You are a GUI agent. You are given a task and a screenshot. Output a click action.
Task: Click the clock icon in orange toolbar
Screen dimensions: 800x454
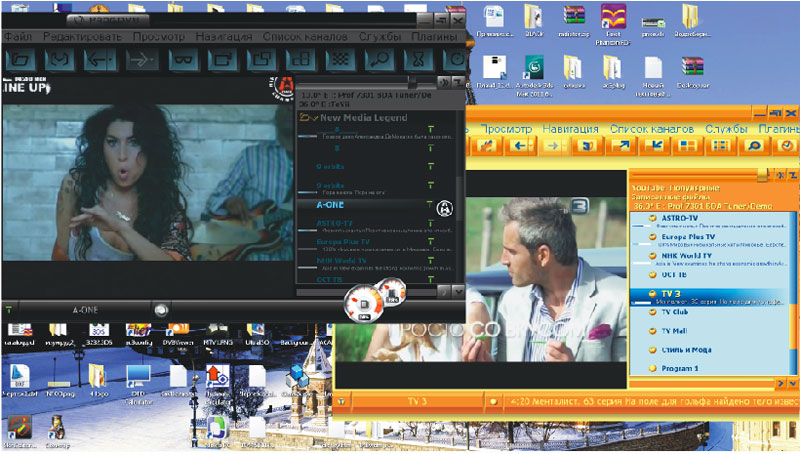click(787, 146)
